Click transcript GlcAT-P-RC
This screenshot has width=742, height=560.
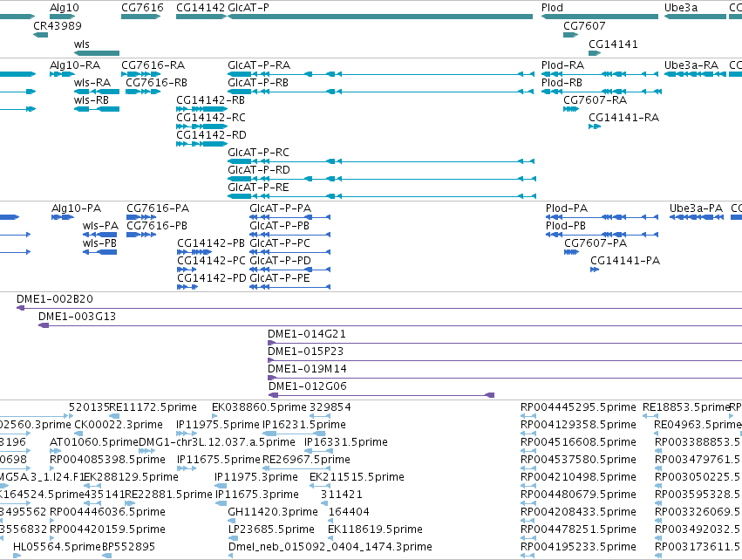258,152
